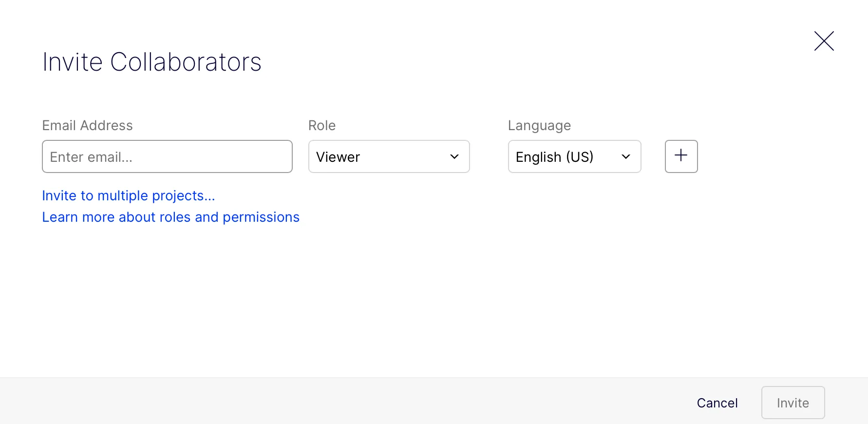Click the Email Address label
Screen dimensions: 868x424
click(x=88, y=125)
